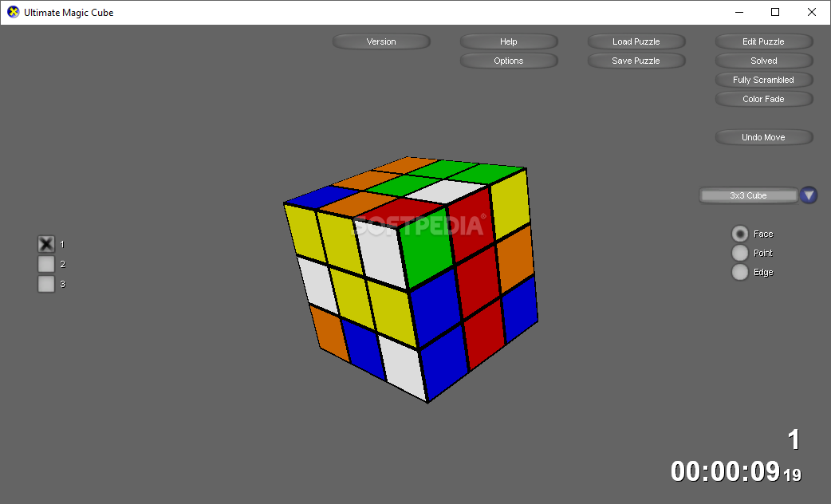This screenshot has width=831, height=504.
Task: Reset cube with Solved button
Action: [764, 61]
